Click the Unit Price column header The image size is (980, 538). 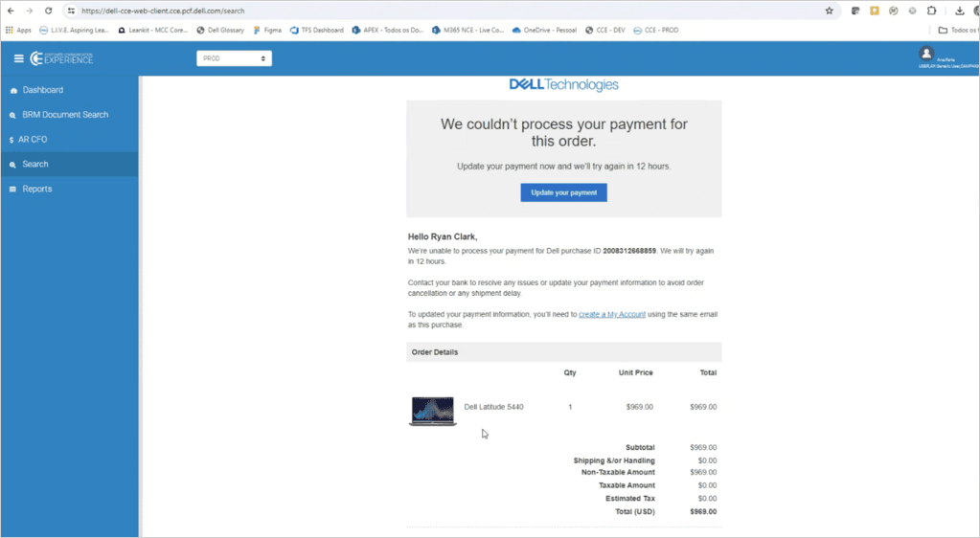(x=636, y=372)
